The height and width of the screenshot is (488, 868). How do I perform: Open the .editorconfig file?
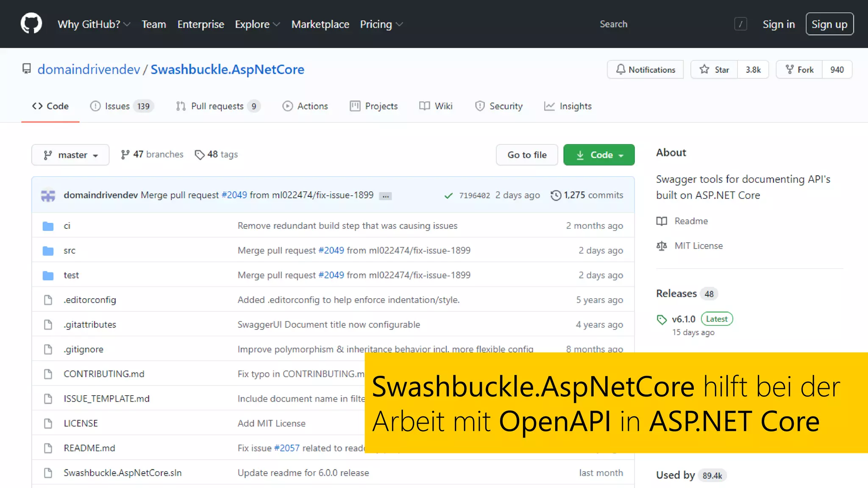point(90,300)
